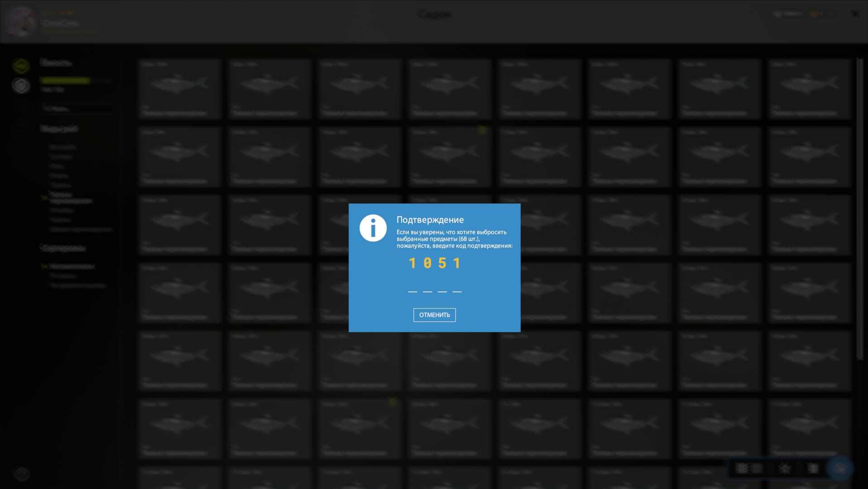Click the info icon in the confirmation dialog

click(x=373, y=228)
